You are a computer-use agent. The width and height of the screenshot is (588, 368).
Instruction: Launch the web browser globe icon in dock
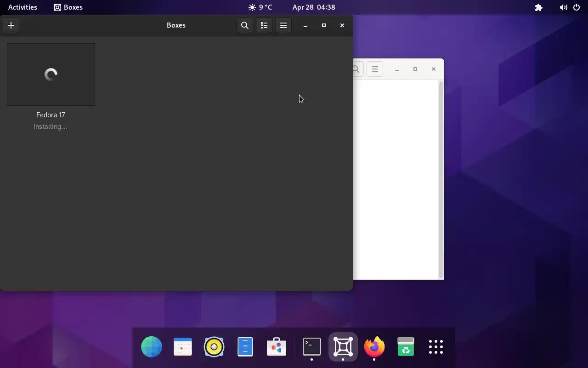pyautogui.click(x=152, y=347)
